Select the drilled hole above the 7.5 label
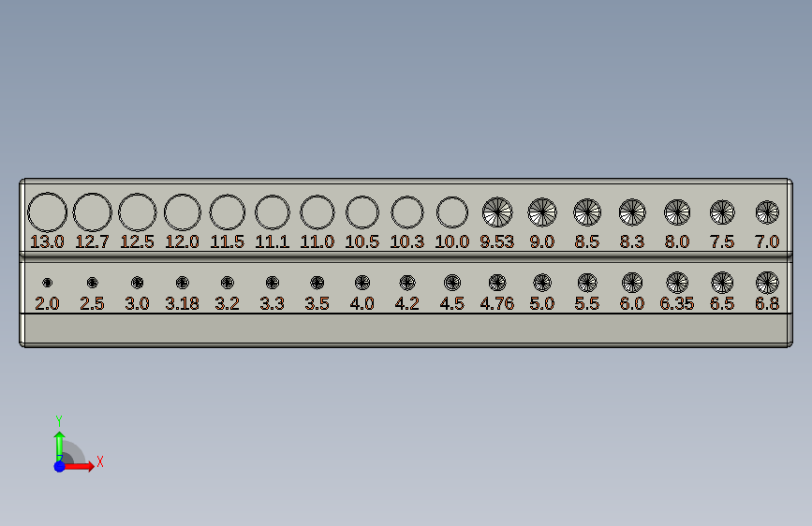The image size is (812, 526). pos(722,212)
